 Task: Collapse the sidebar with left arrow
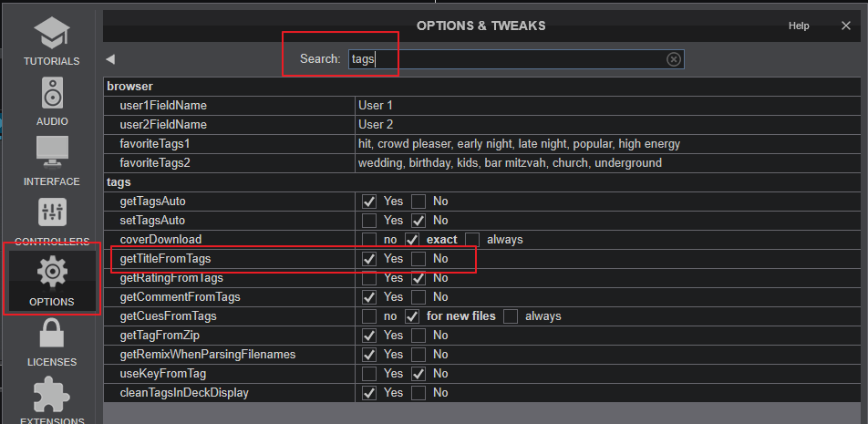110,59
